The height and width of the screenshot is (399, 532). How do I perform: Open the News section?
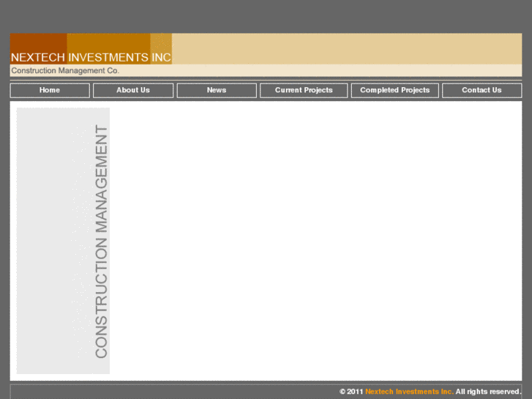point(217,90)
